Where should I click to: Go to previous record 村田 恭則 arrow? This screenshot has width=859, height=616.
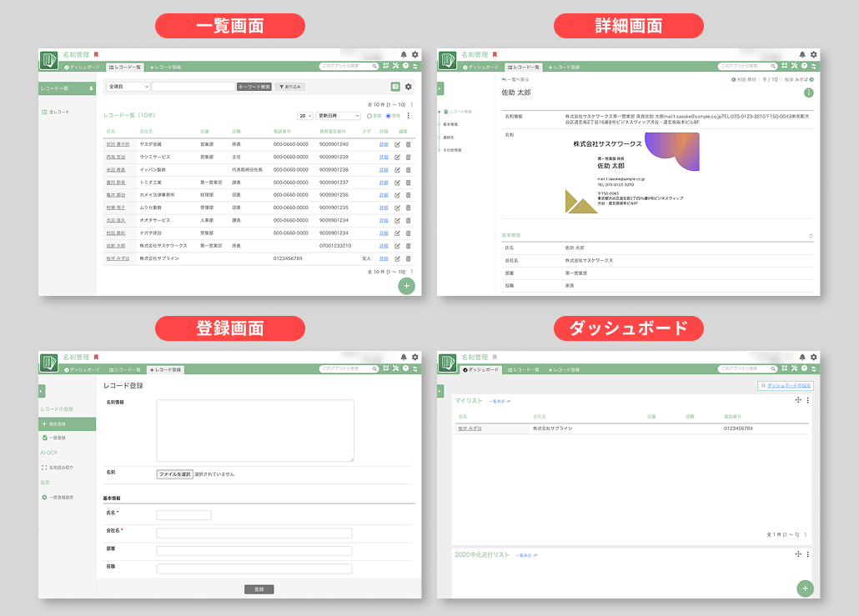734,79
